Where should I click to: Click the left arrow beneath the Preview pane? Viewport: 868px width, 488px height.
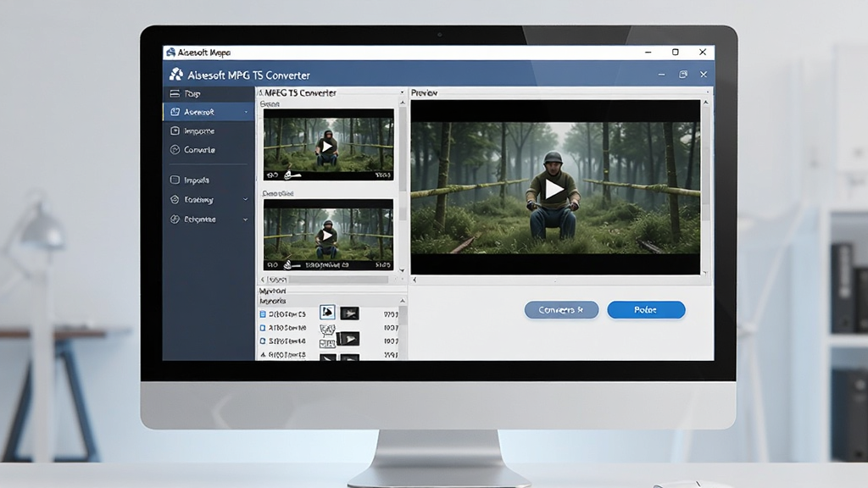pos(415,280)
